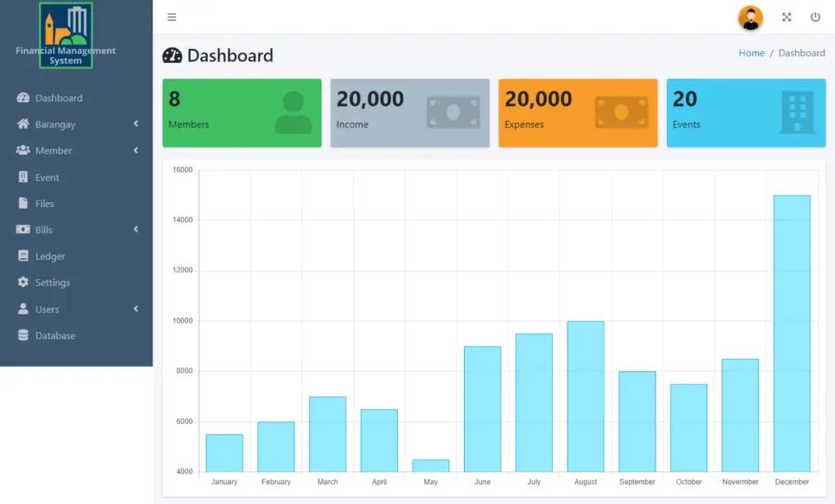Select the December bar in the chart
Image resolution: width=835 pixels, height=504 pixels.
[x=792, y=326]
